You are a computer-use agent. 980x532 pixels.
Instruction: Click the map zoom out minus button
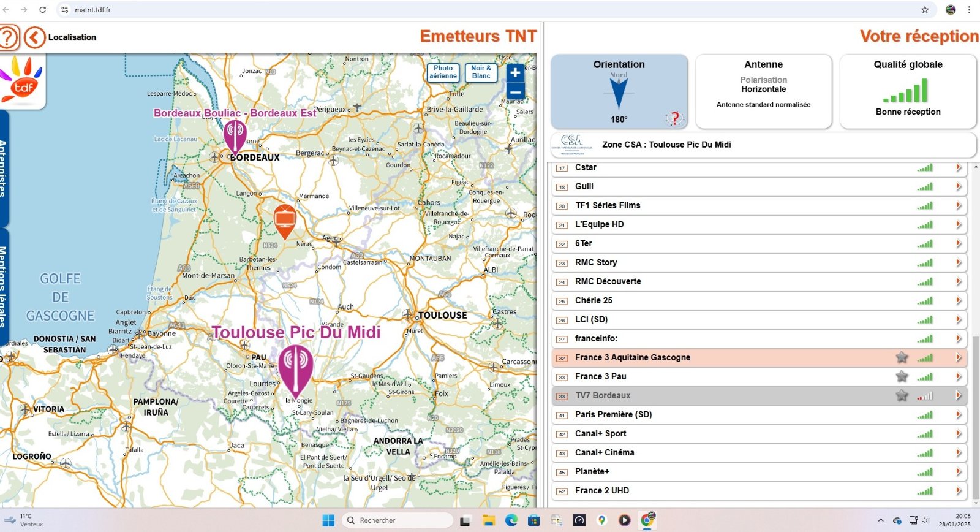pyautogui.click(x=515, y=93)
